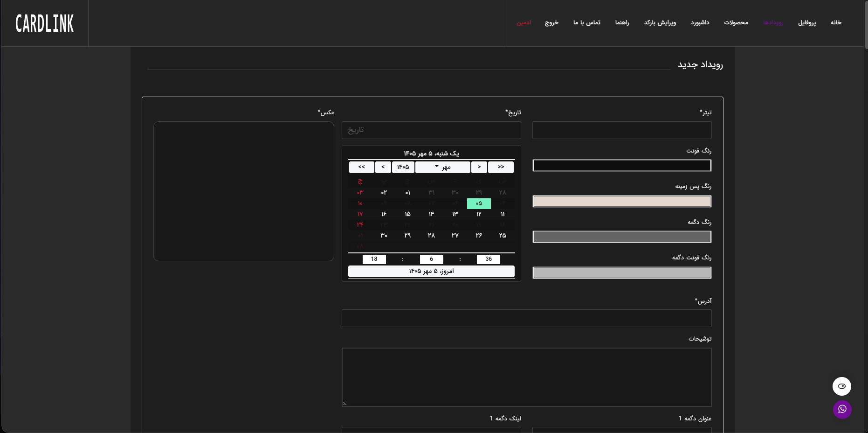Screen dimensions: 868x433
Task: Click the عکس image upload area
Action: [x=244, y=191]
